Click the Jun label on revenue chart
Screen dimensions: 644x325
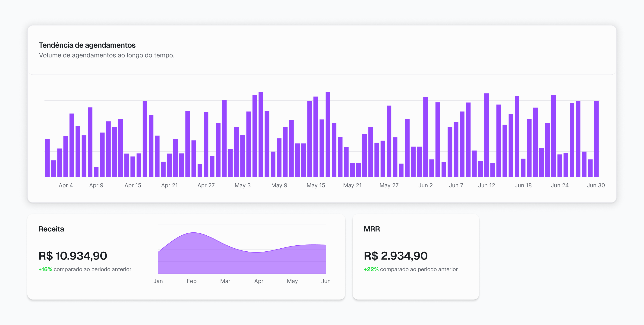click(x=325, y=281)
